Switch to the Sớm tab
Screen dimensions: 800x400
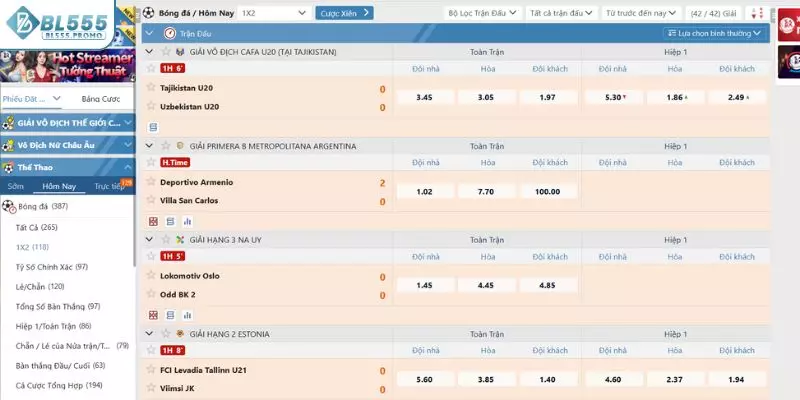pos(15,186)
